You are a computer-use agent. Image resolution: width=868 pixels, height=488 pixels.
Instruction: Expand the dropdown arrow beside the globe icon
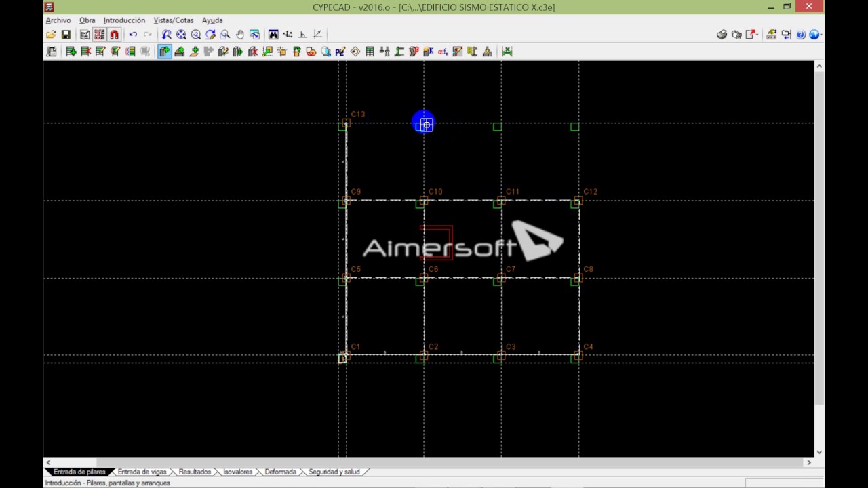click(821, 35)
